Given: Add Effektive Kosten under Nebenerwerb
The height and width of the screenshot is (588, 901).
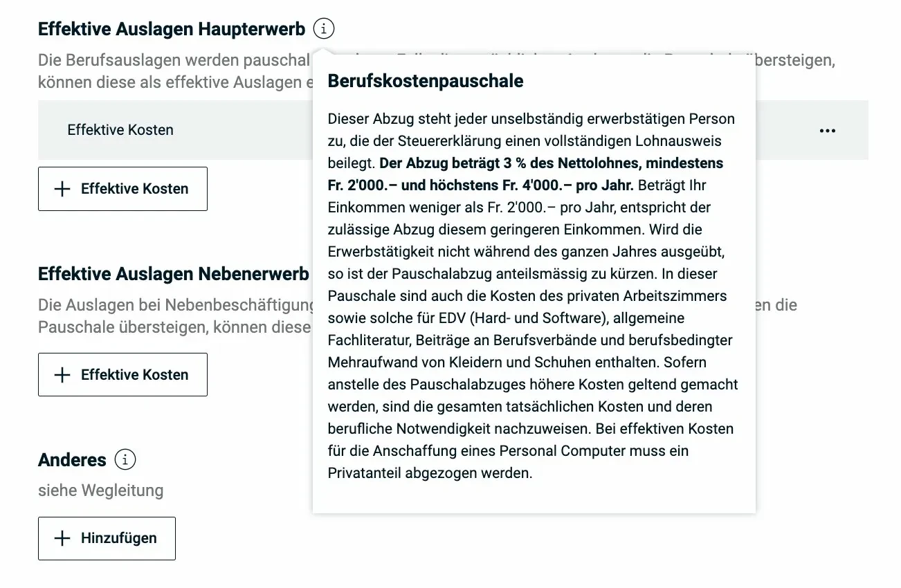Looking at the screenshot, I should coord(122,374).
